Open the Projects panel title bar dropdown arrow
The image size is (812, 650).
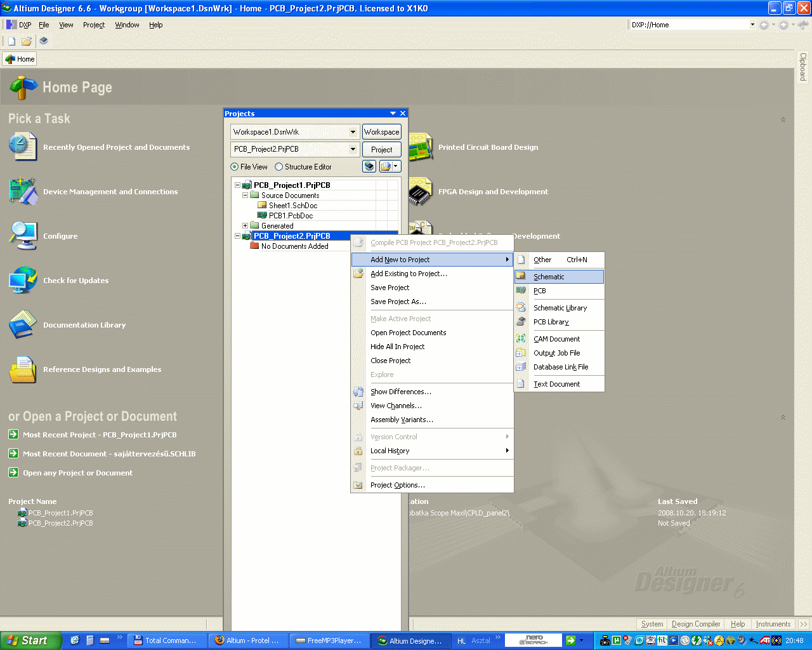pyautogui.click(x=393, y=114)
